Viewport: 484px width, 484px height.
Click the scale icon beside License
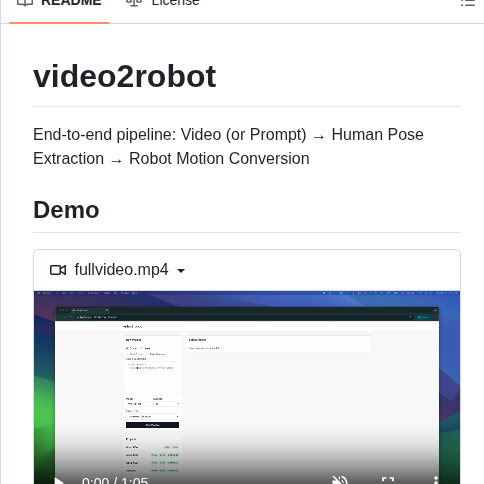[x=134, y=3]
